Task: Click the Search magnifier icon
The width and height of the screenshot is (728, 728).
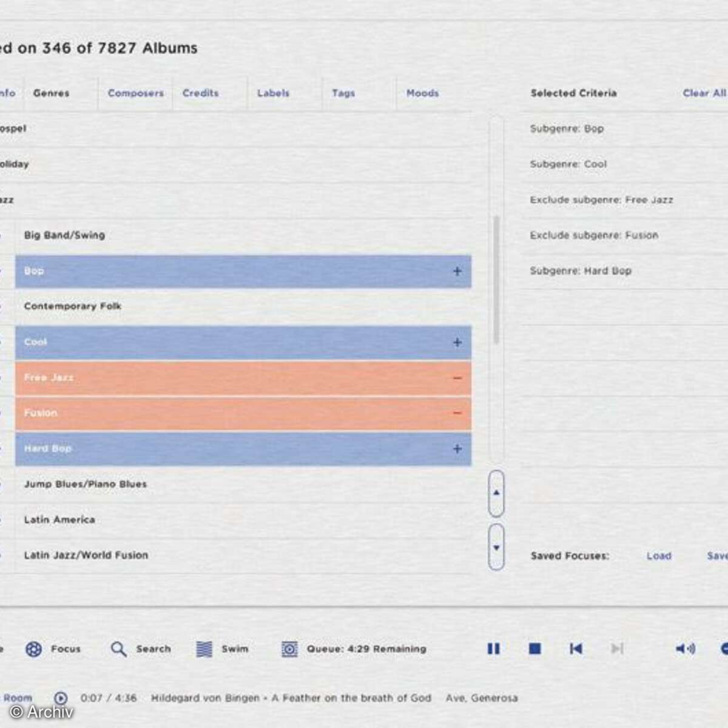Action: coord(118,649)
